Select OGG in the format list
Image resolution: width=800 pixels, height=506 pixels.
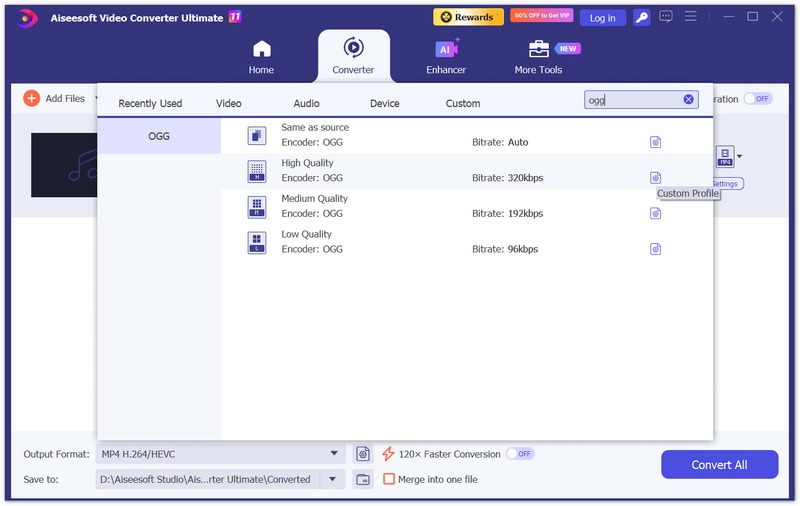click(x=159, y=136)
